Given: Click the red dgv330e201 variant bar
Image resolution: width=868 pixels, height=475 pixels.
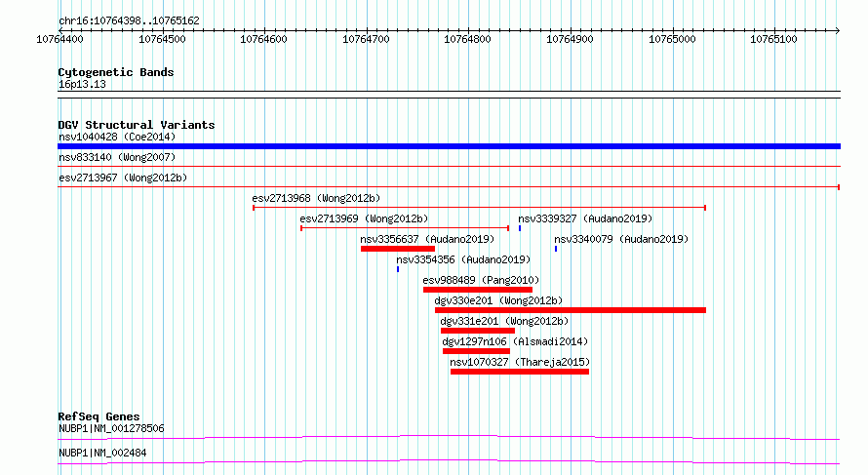Looking at the screenshot, I should pyautogui.click(x=571, y=310).
